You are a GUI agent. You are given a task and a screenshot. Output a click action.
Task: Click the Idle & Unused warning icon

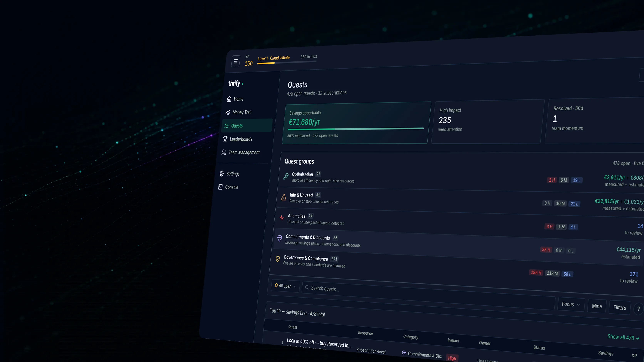[283, 197]
